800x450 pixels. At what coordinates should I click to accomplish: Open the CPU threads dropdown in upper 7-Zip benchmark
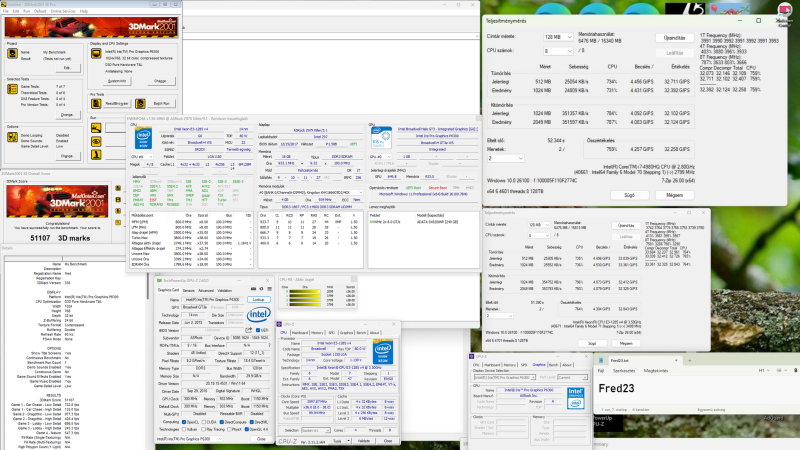click(558, 51)
